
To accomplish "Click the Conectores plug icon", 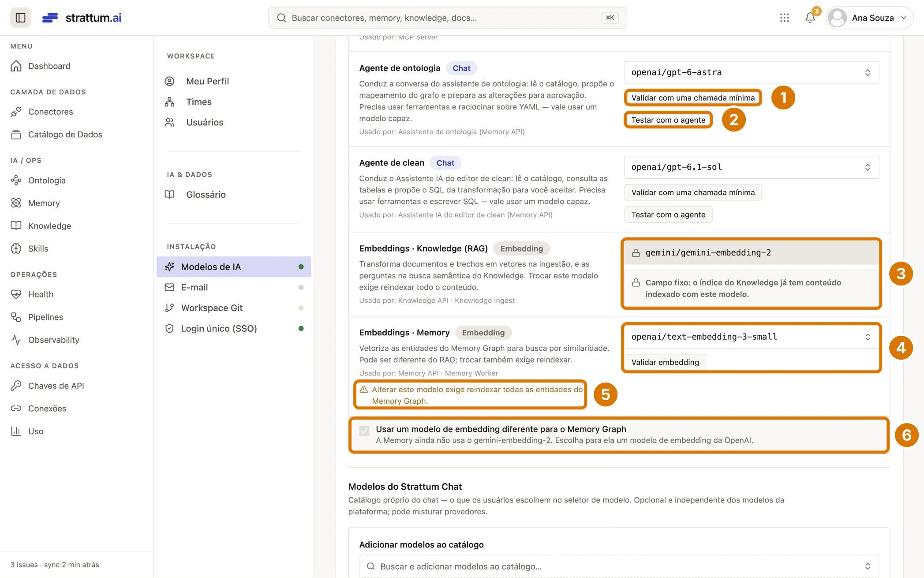I will (x=16, y=112).
